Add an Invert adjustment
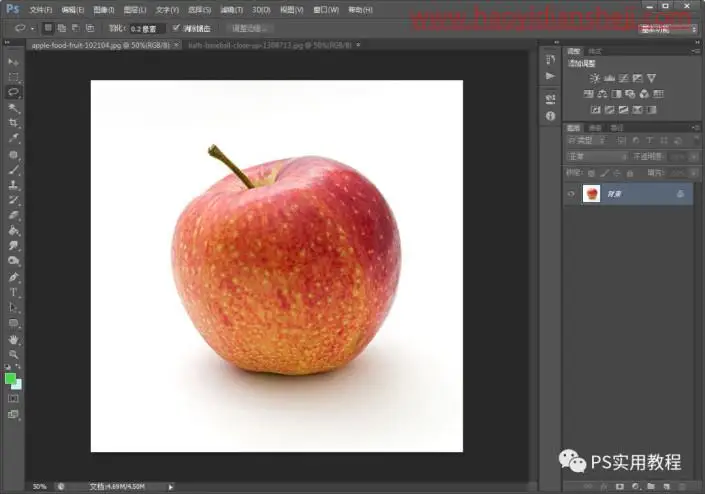This screenshot has height=494, width=705. click(x=595, y=110)
